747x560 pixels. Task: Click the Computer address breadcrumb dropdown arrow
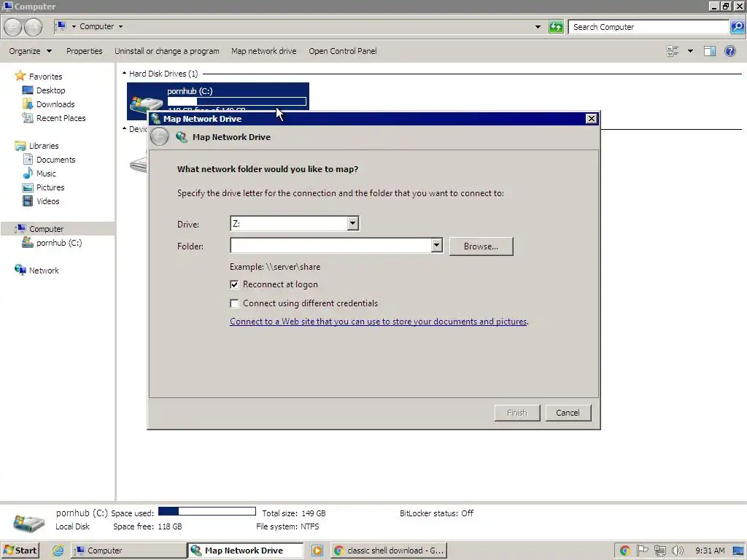[x=120, y=27]
